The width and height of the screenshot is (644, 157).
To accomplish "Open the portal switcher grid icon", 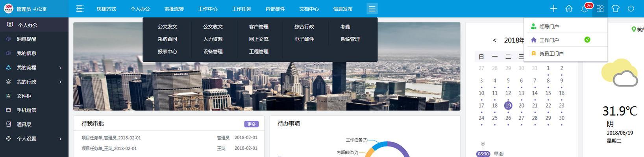I will coord(600,9).
